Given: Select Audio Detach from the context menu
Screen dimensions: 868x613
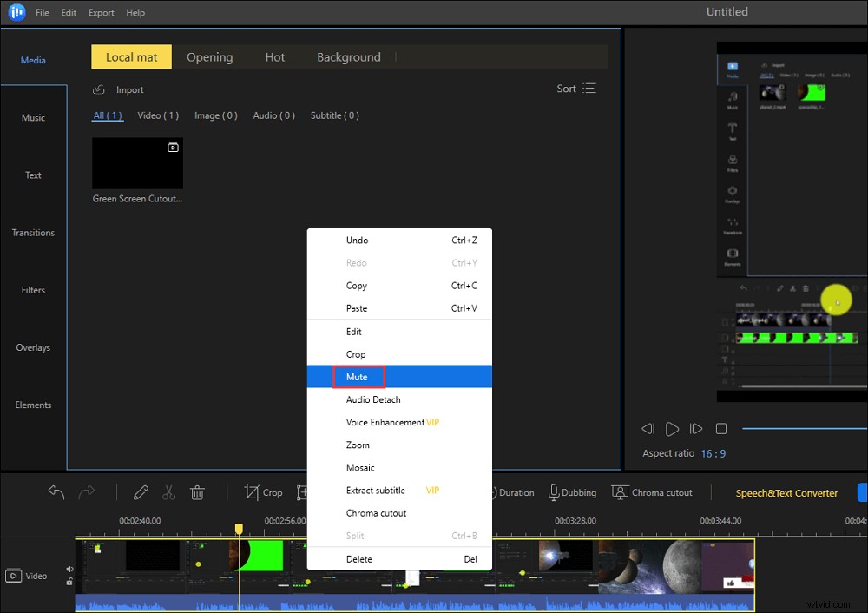Looking at the screenshot, I should click(x=374, y=399).
